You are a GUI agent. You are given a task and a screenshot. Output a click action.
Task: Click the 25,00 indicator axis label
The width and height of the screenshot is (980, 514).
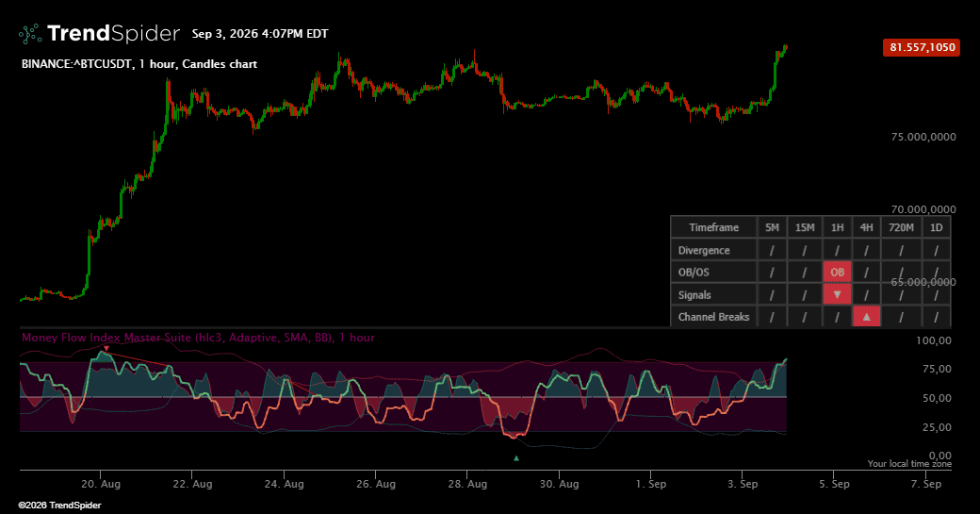click(x=937, y=428)
